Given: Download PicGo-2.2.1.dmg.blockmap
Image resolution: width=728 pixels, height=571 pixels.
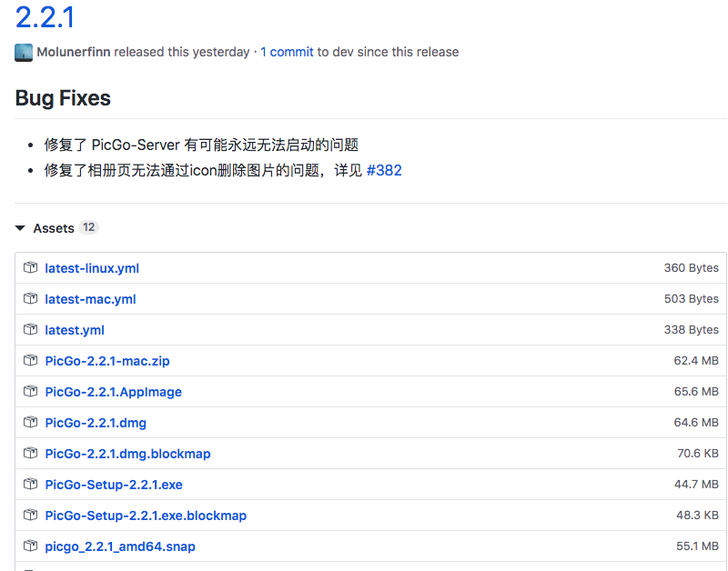Looking at the screenshot, I should point(127,454).
